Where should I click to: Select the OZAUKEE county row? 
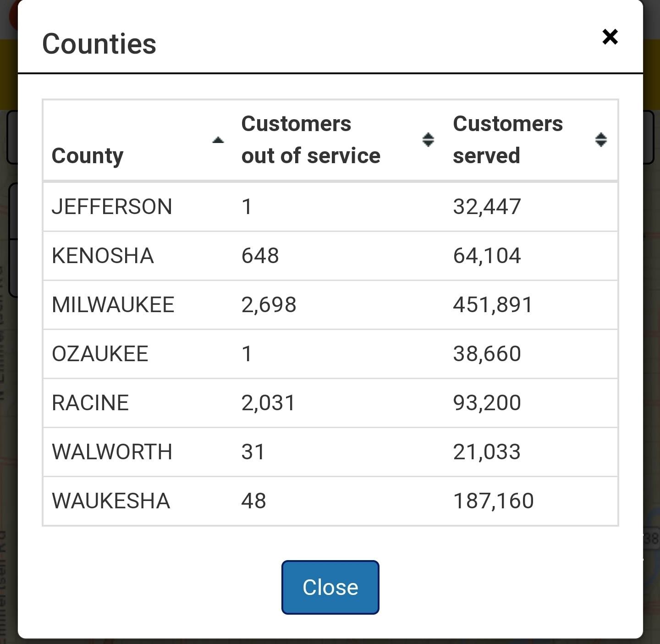click(100, 354)
